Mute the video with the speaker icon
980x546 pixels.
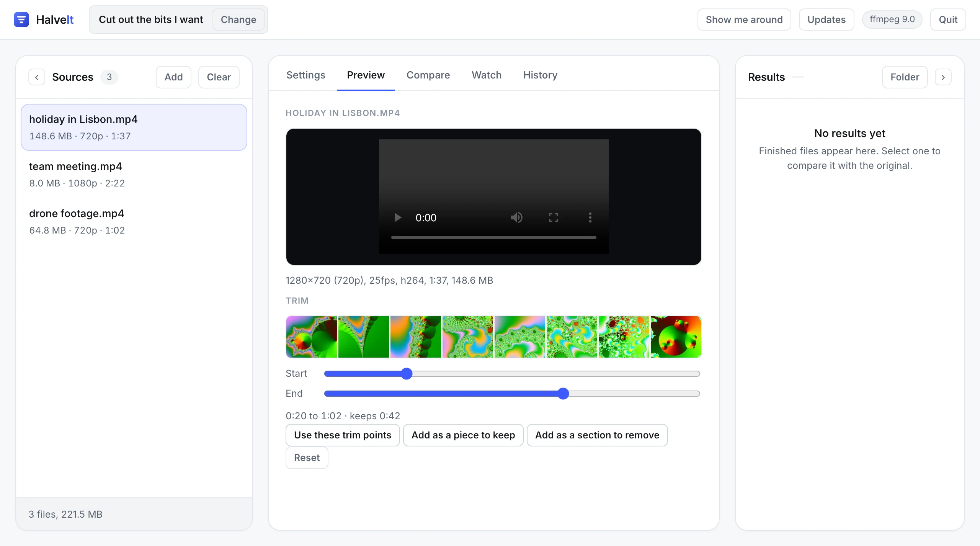click(x=516, y=217)
